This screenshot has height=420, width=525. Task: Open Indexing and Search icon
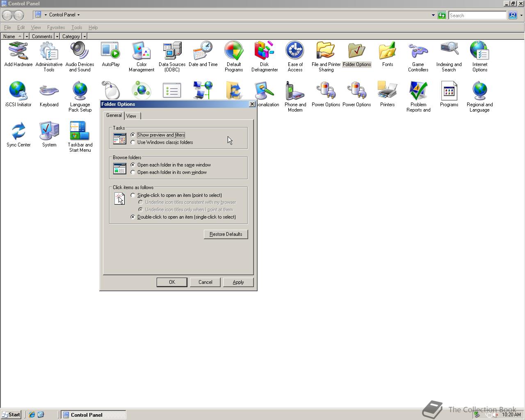tap(449, 57)
